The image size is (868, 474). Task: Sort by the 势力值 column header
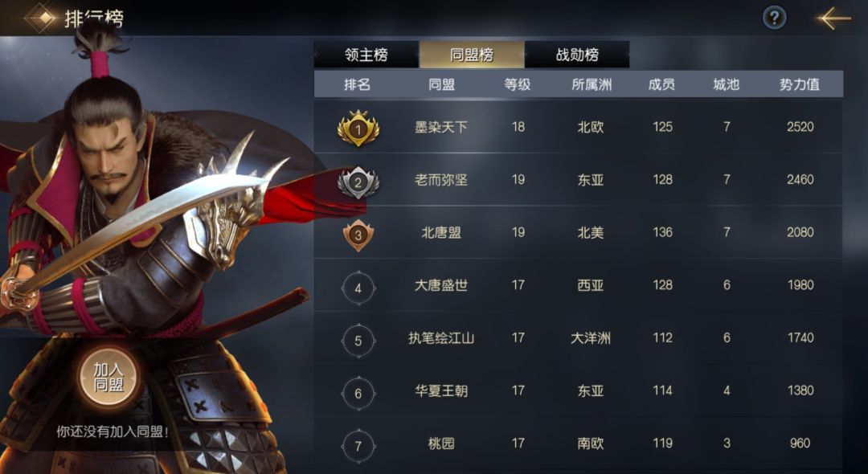[x=800, y=84]
